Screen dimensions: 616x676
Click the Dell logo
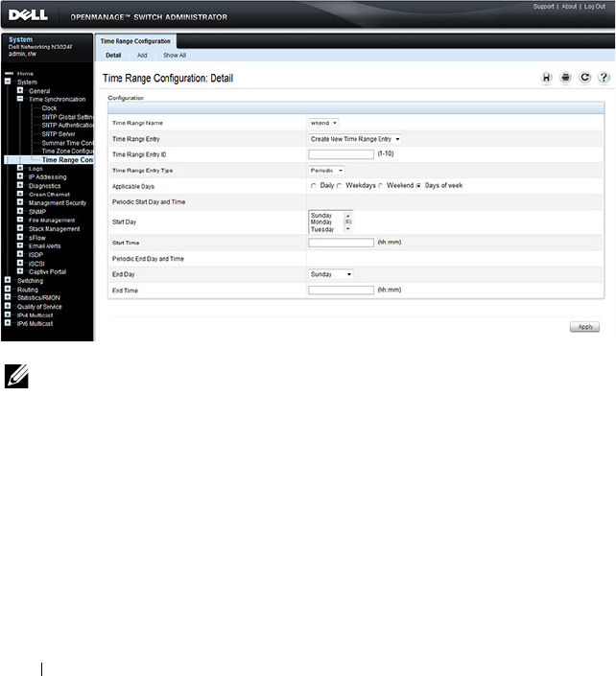click(x=28, y=15)
